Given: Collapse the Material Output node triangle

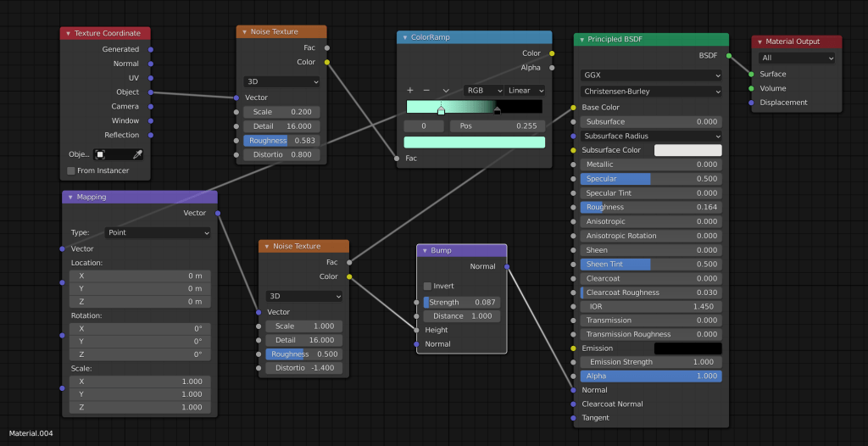Looking at the screenshot, I should [x=759, y=42].
